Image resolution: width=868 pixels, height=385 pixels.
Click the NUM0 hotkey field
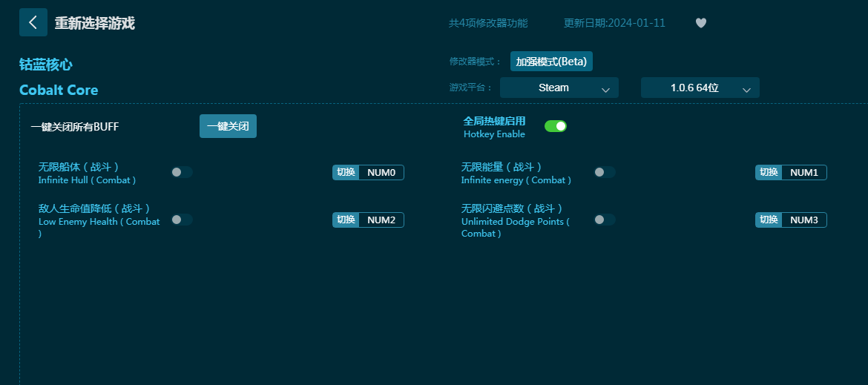point(381,173)
